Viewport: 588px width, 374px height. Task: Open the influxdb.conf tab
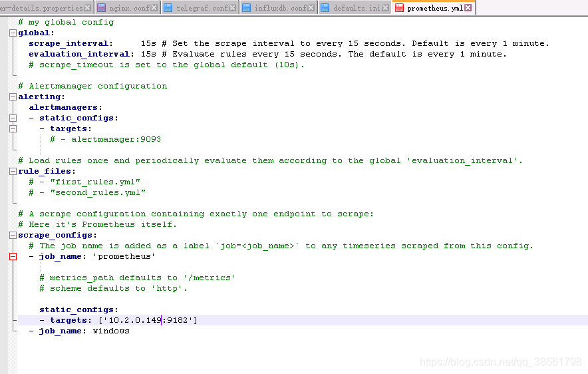tap(278, 8)
